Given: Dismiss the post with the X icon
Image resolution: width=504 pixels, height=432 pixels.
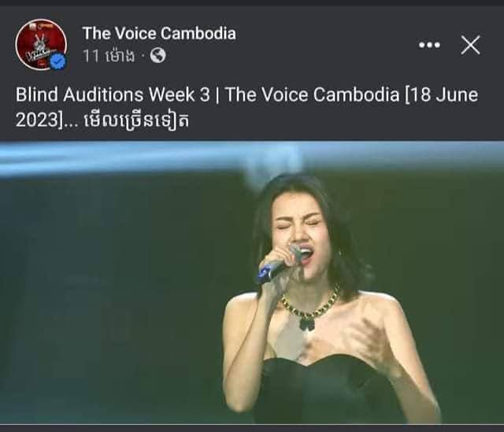Looking at the screenshot, I should coord(470,45).
